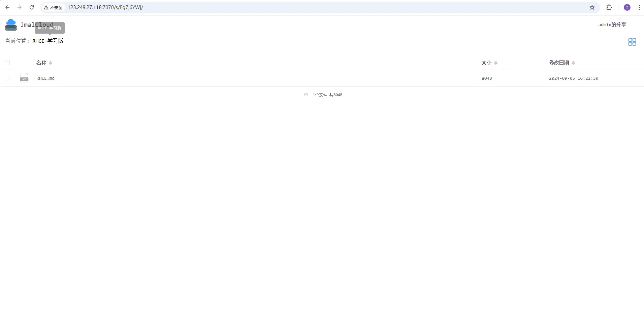
Task: Reload the current page
Action: pos(32,7)
